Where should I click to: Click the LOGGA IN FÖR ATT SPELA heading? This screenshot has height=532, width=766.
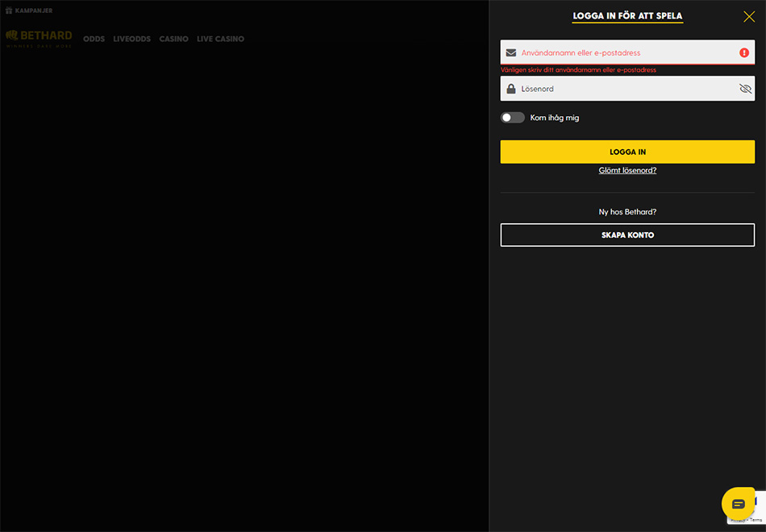pos(627,16)
